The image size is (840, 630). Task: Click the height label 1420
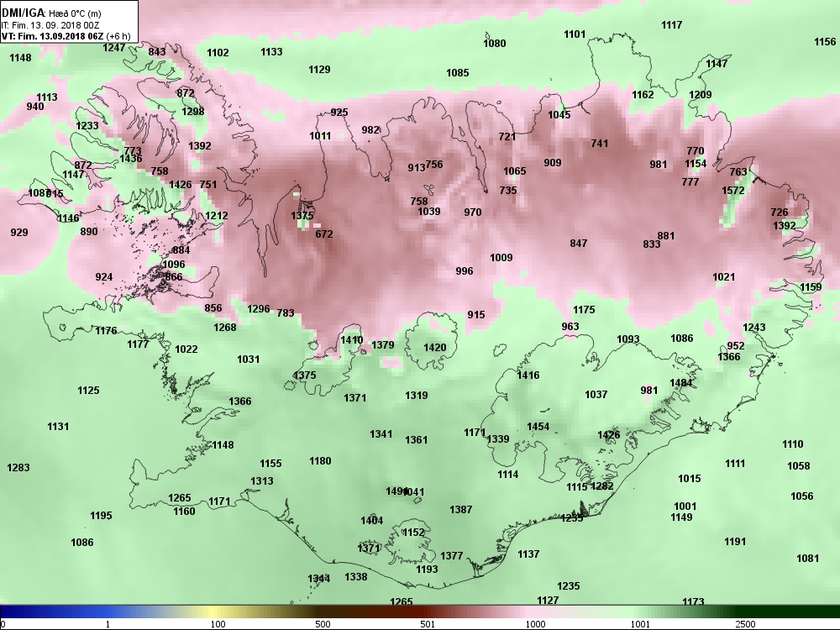tap(434, 347)
